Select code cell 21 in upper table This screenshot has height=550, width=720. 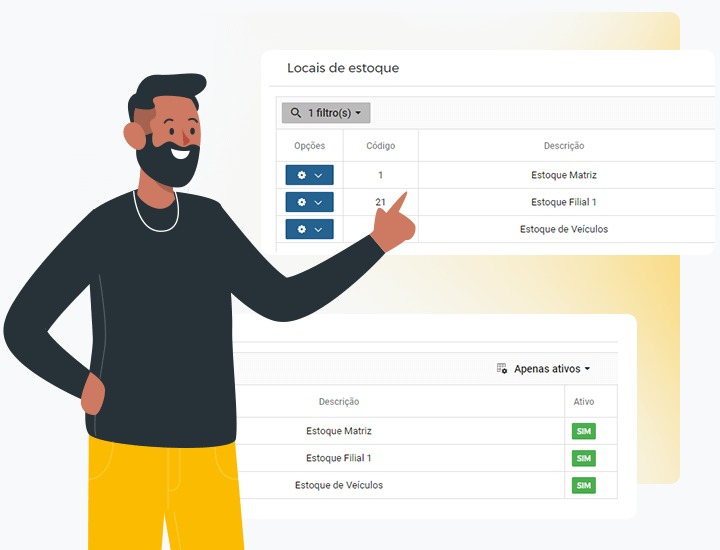tap(380, 202)
